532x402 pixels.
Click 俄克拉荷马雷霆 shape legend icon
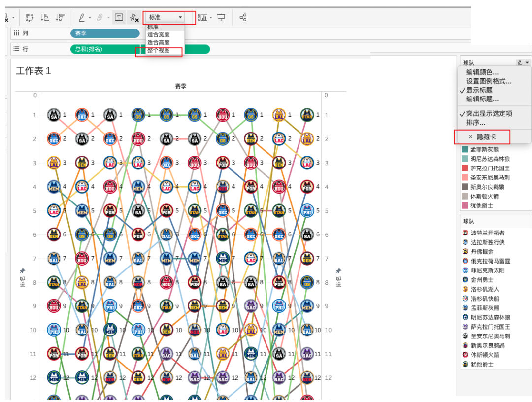[x=465, y=261]
